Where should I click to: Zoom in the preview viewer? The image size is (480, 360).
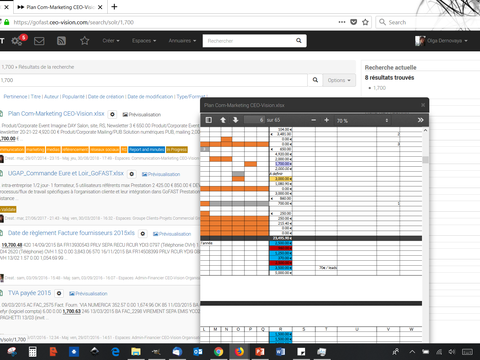coord(326,120)
